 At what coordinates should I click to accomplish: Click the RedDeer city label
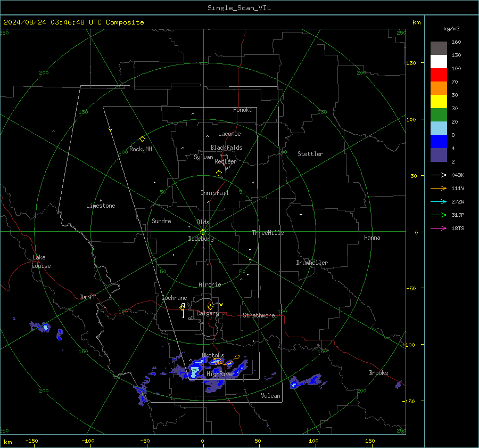226,161
